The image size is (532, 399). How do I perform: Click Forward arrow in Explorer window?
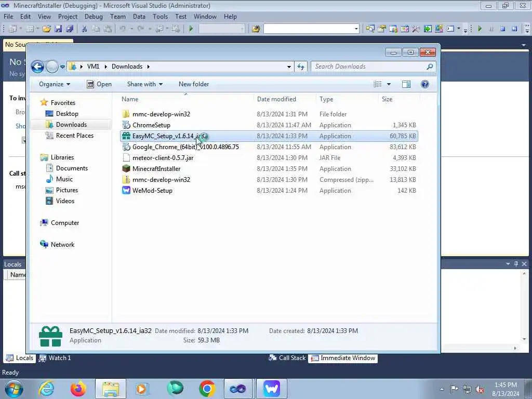point(52,66)
